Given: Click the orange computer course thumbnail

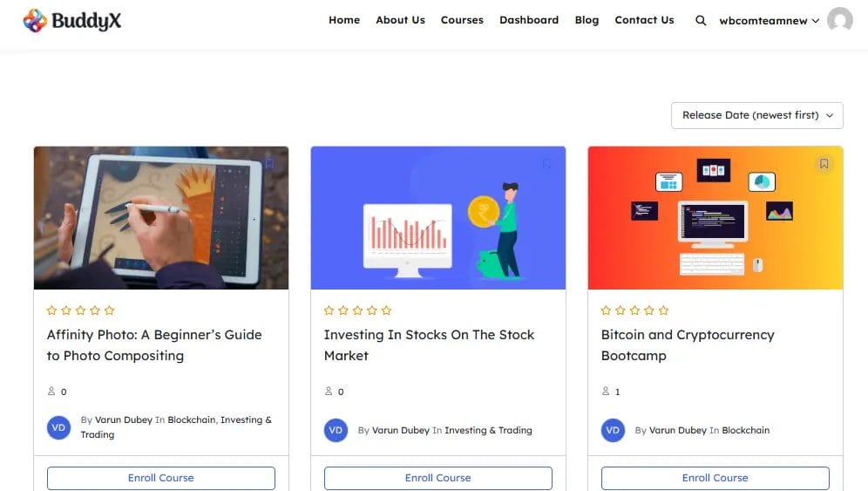Looking at the screenshot, I should [715, 218].
